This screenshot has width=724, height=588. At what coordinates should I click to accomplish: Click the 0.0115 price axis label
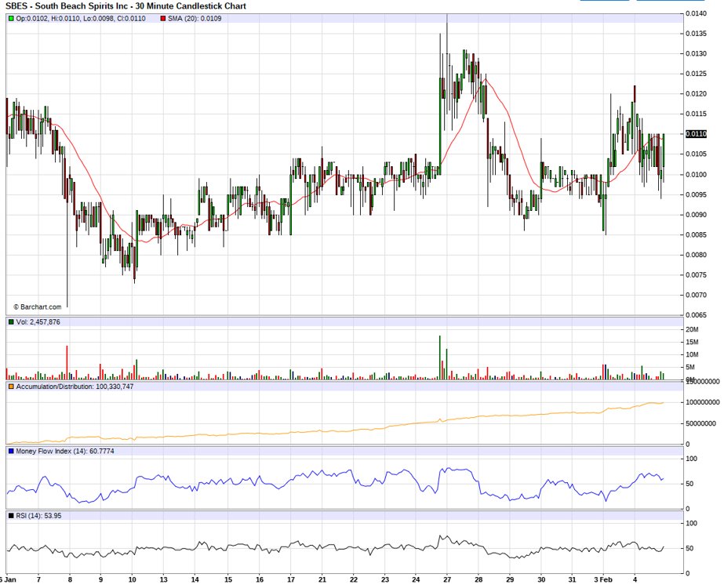pyautogui.click(x=696, y=114)
